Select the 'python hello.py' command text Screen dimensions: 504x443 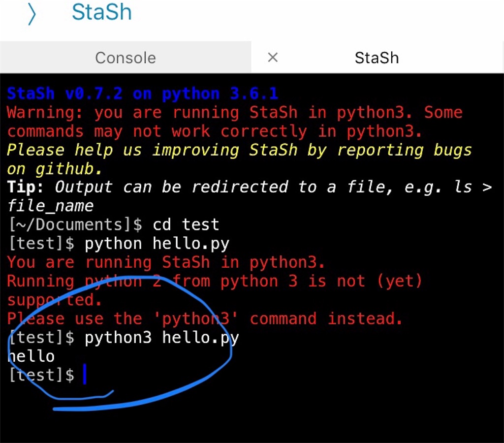[157, 244]
